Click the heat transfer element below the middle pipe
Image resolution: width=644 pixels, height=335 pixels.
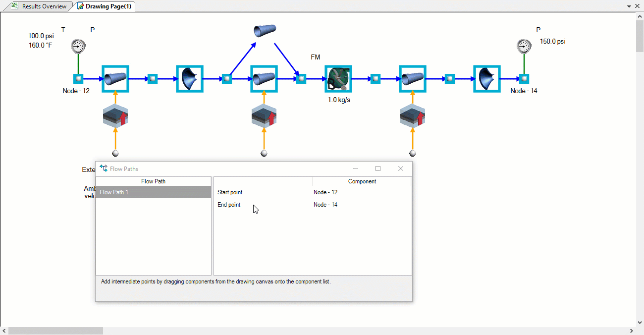264,117
